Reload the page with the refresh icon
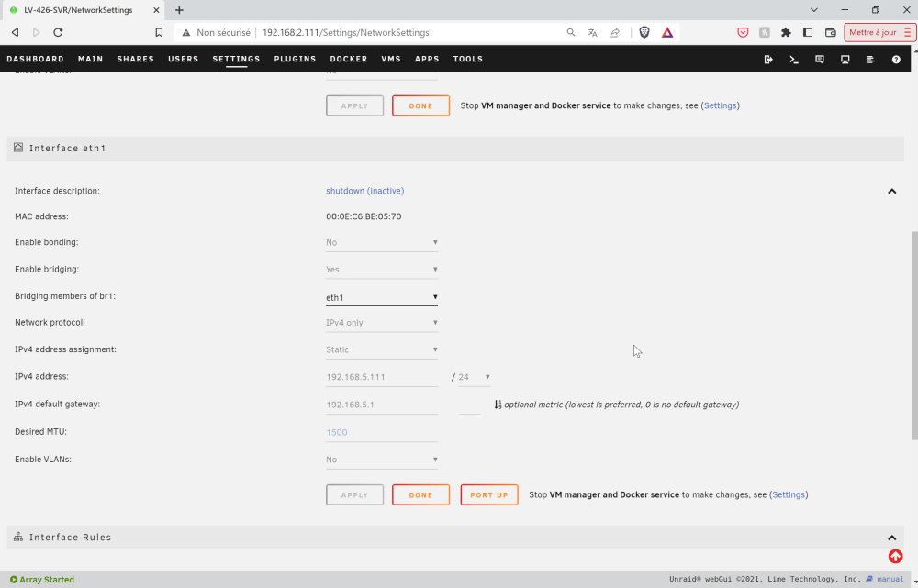This screenshot has width=918, height=588. [58, 33]
